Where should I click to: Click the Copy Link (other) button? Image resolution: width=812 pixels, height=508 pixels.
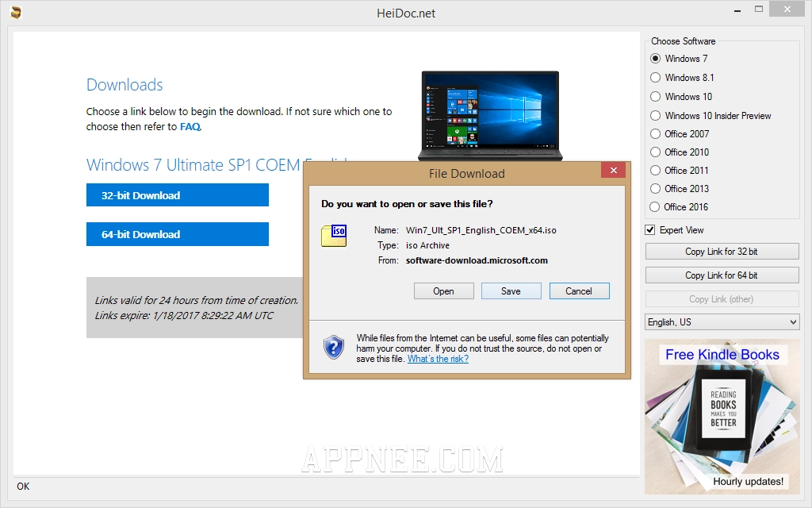pos(722,299)
